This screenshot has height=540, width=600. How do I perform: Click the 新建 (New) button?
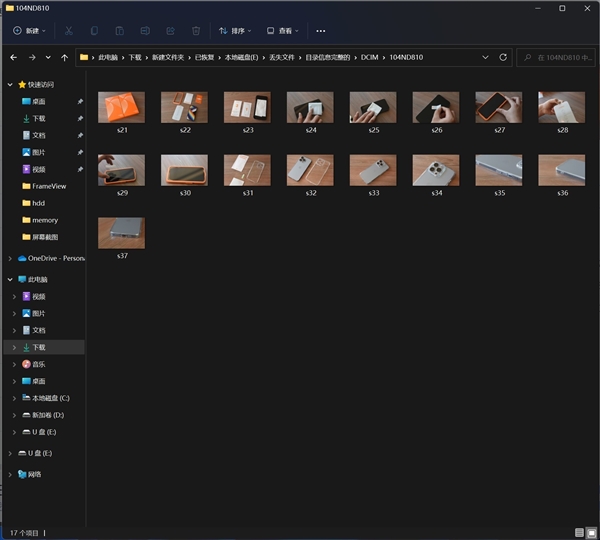pyautogui.click(x=26, y=31)
